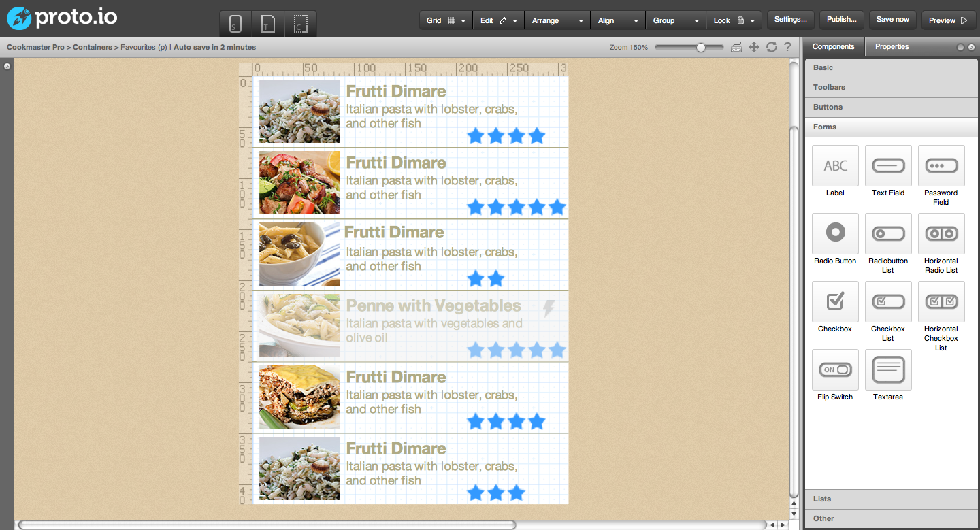Click Favourites (p) in the breadcrumb
The image size is (980, 530).
143,48
